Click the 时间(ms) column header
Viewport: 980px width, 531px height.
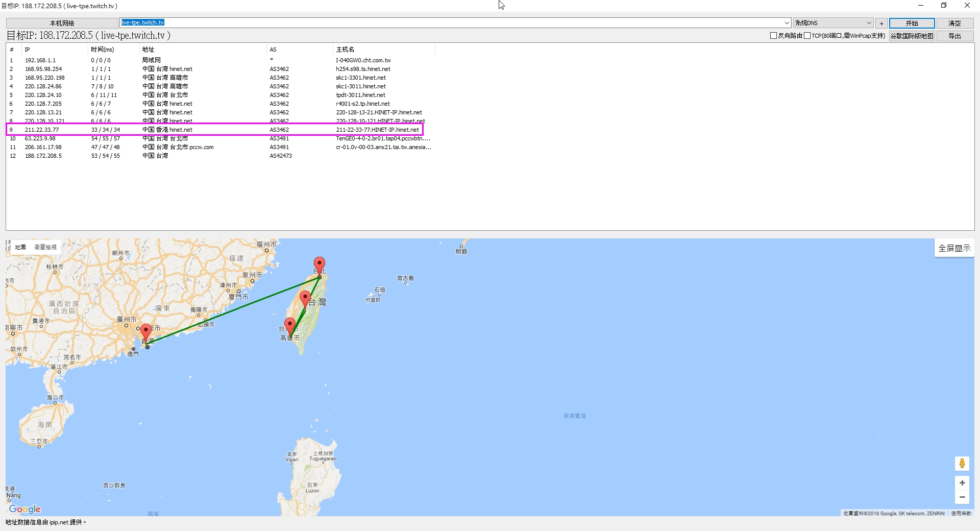pyautogui.click(x=113, y=50)
